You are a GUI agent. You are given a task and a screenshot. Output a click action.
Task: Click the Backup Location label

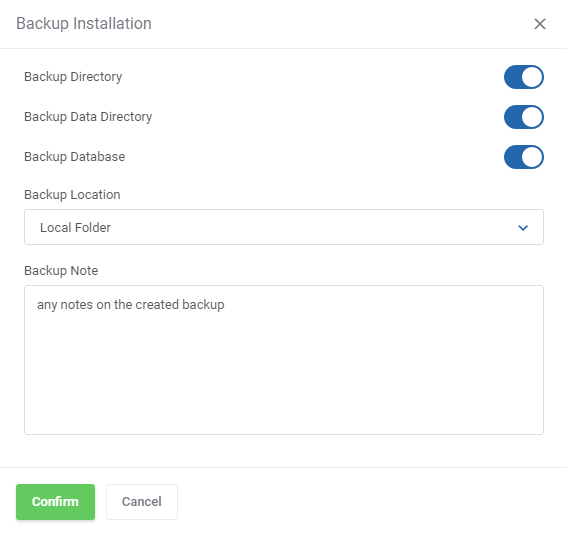coord(72,195)
